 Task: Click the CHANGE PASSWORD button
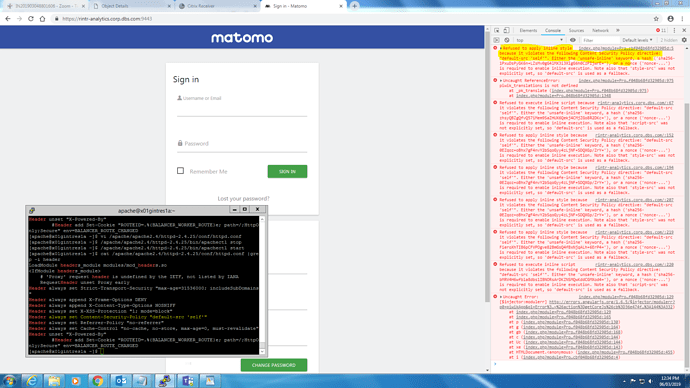point(274,365)
